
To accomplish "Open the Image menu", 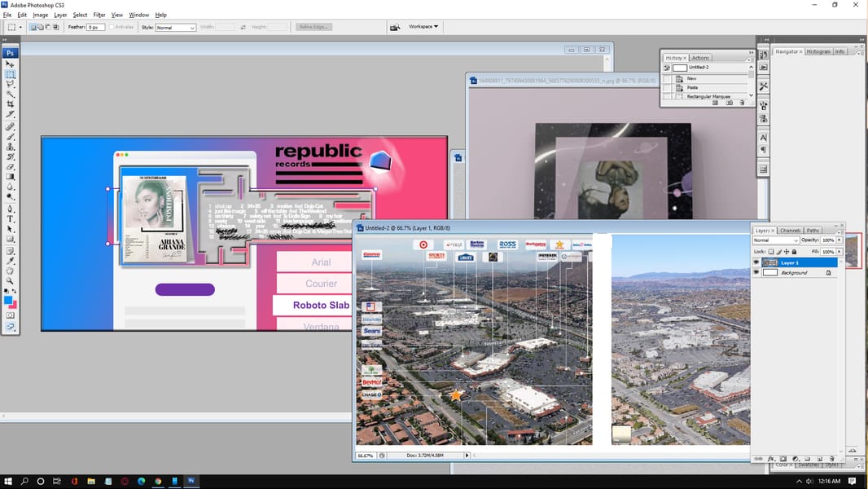I will [41, 15].
